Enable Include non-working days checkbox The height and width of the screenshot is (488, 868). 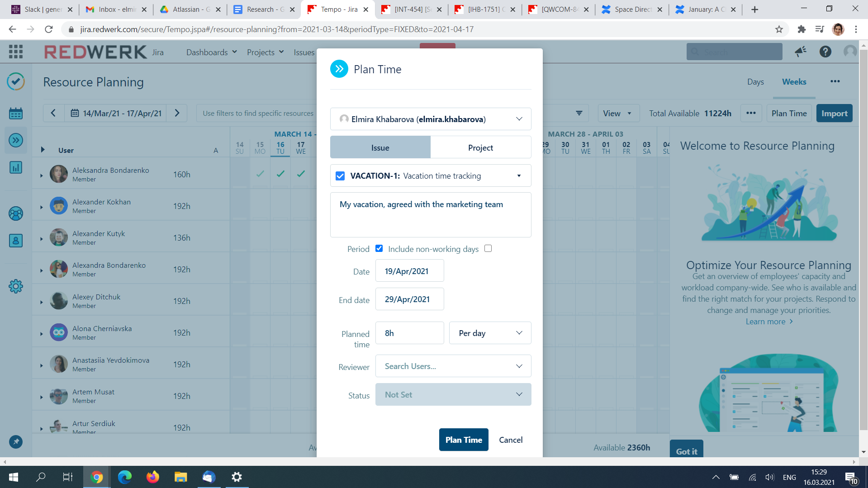click(x=488, y=248)
